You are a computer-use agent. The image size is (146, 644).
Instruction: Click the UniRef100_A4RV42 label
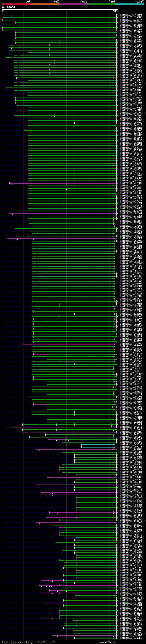(131, 512)
